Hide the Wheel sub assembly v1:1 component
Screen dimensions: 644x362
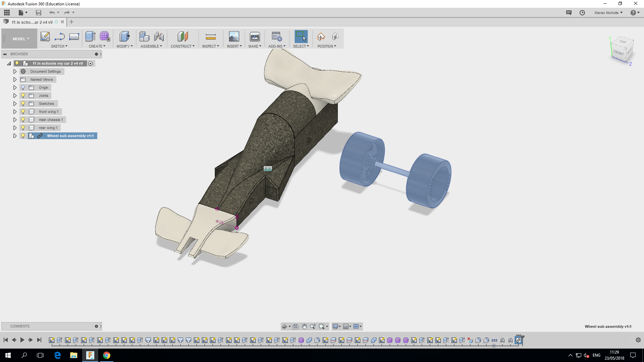click(23, 136)
